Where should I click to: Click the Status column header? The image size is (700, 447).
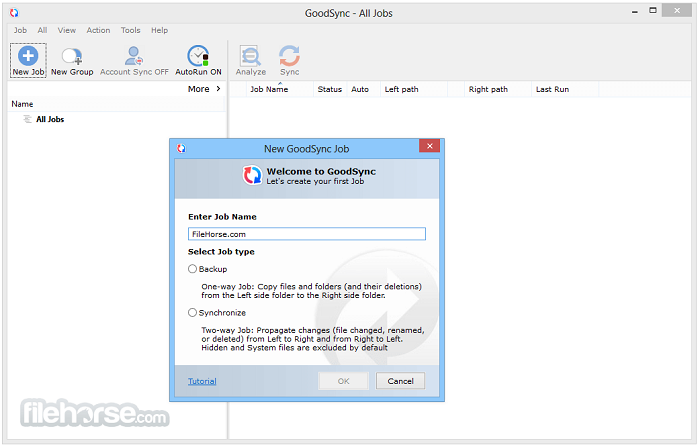(330, 89)
